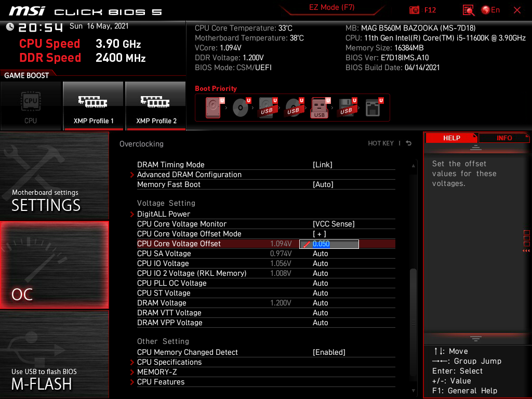
Task: Select the USB CD/DVD boot device
Action: 294,107
